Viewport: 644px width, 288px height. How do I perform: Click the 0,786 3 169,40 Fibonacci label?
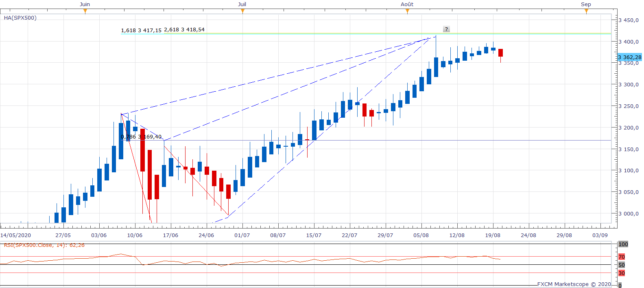click(x=141, y=137)
